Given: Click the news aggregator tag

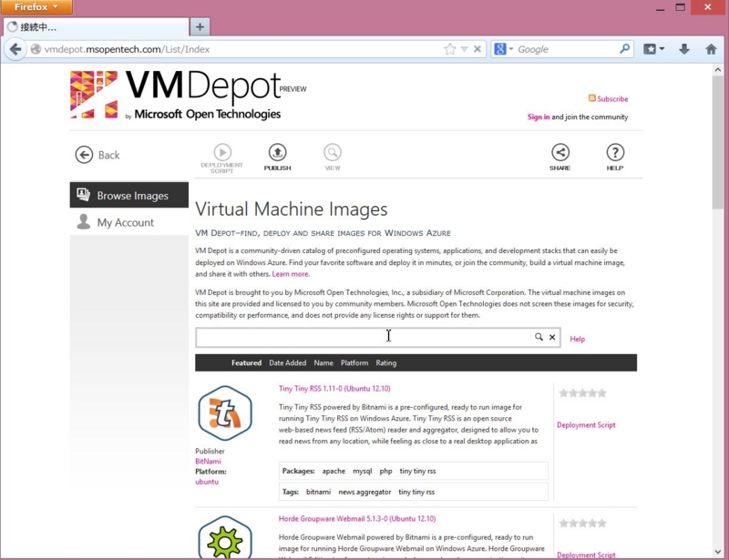Looking at the screenshot, I should click(x=364, y=492).
